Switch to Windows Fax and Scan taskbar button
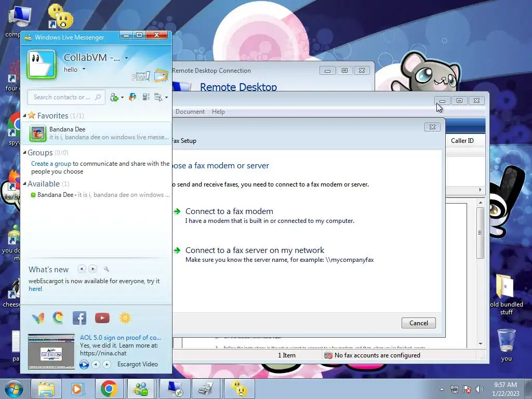 pyautogui.click(x=206, y=389)
